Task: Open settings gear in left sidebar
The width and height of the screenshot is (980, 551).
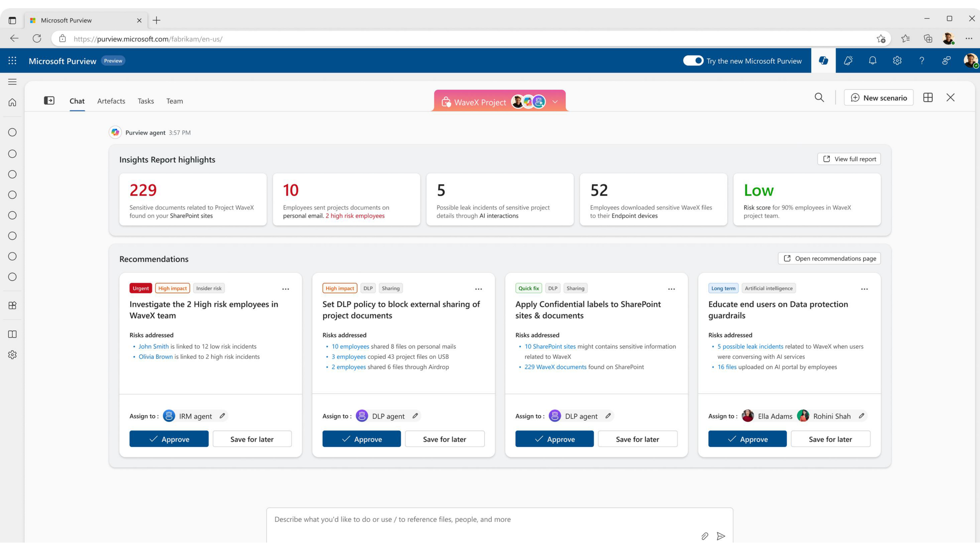Action: (12, 355)
